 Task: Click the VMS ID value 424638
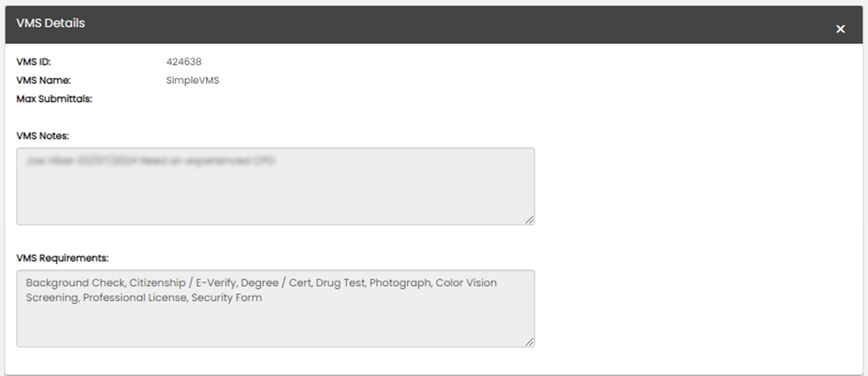pyautogui.click(x=184, y=62)
